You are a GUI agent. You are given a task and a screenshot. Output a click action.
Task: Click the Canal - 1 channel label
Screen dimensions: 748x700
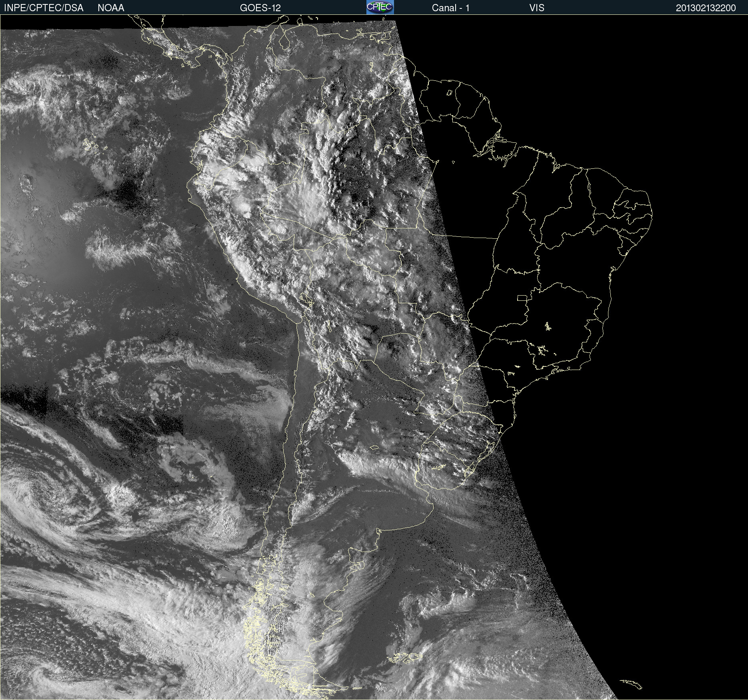pyautogui.click(x=451, y=8)
